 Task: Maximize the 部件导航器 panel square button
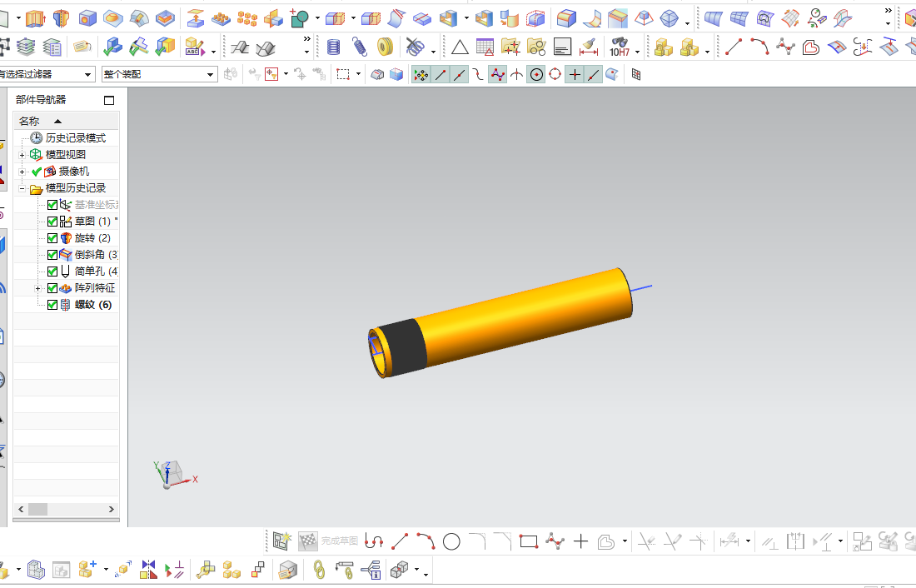point(109,100)
